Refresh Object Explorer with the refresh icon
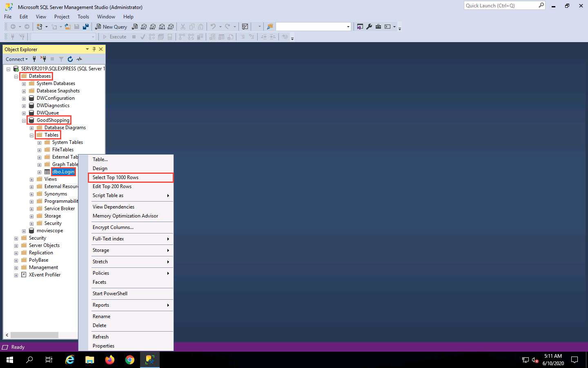This screenshot has width=588, height=368. point(70,59)
